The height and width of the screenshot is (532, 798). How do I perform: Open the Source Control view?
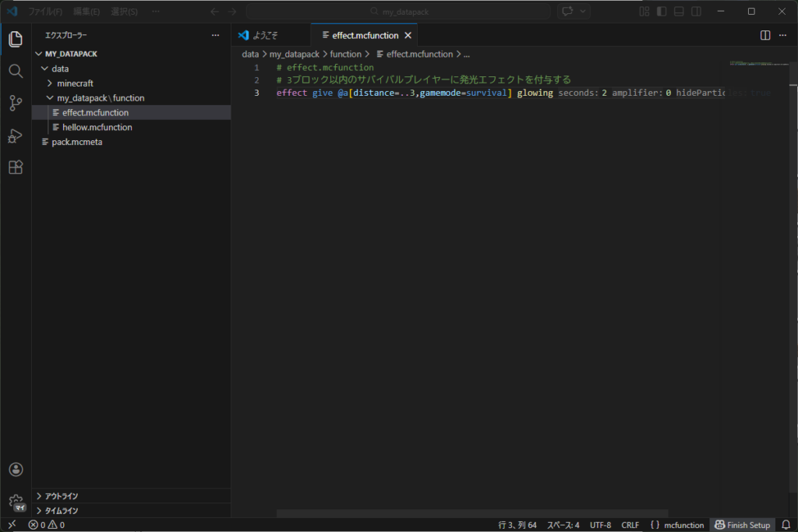16,104
